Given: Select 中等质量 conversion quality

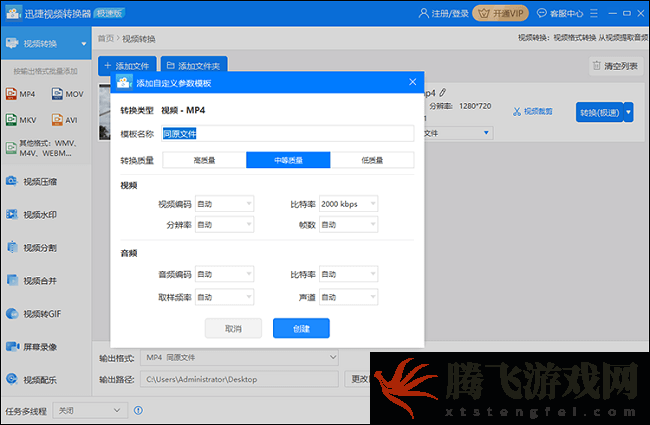Looking at the screenshot, I should (x=288, y=160).
